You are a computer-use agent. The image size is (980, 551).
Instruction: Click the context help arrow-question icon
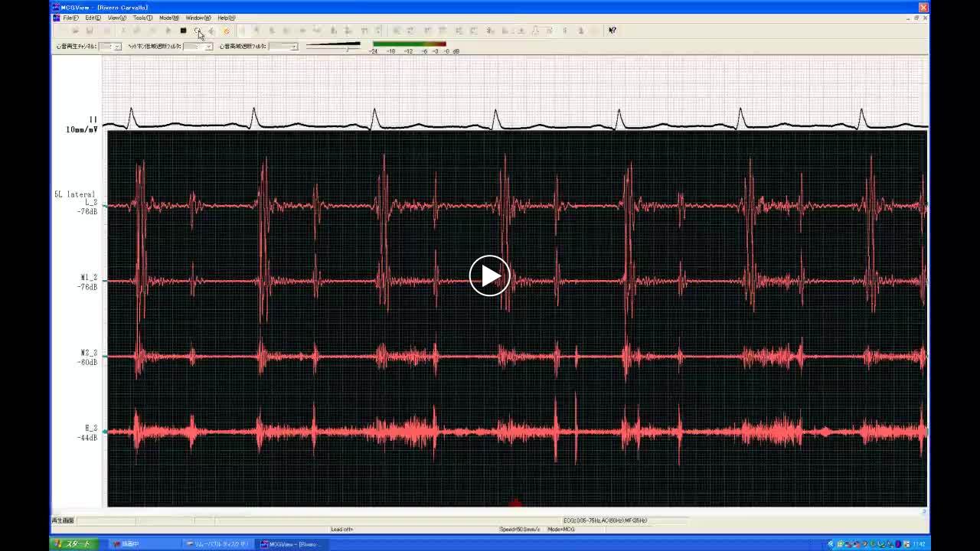coord(612,31)
